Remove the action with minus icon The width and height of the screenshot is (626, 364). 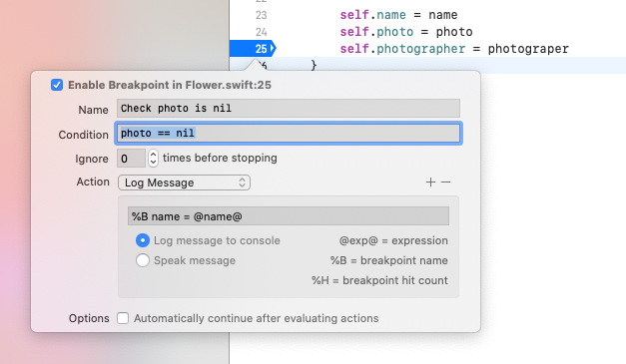click(x=446, y=182)
